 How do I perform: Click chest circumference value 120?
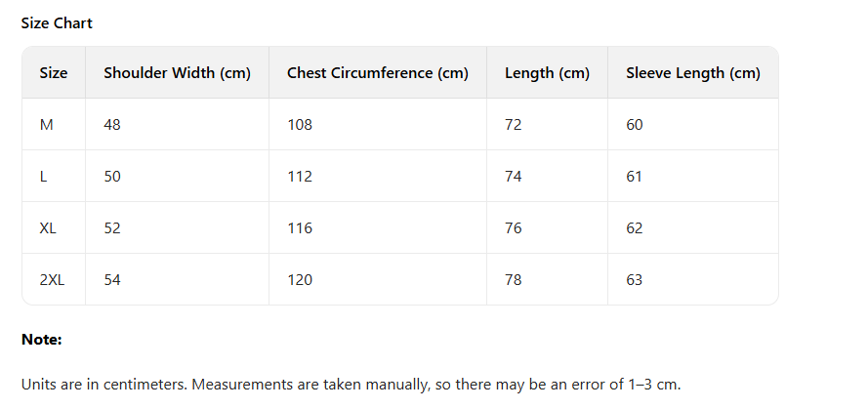tap(300, 280)
